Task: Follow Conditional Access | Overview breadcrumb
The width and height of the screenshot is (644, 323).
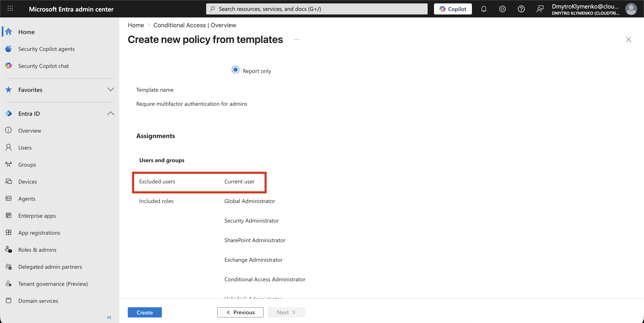Action: (x=195, y=25)
